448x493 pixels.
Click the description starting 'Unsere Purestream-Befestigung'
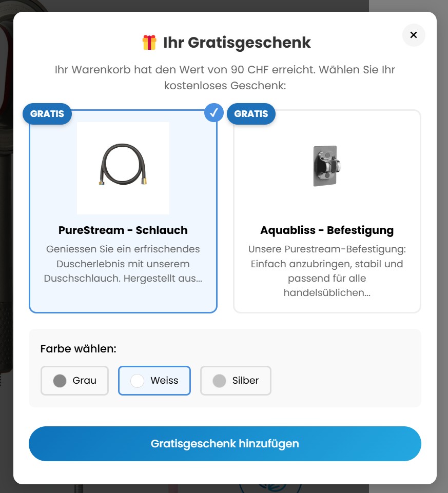point(327,271)
